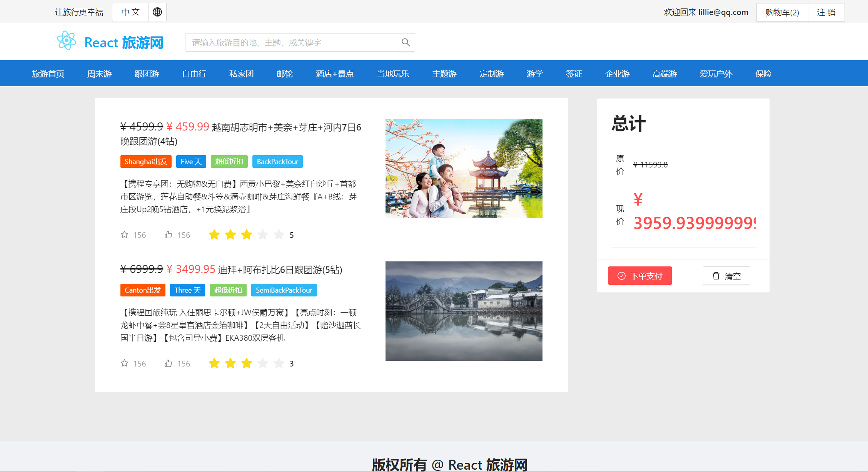
Task: Click the SemiBackPackTour tag
Action: [x=284, y=290]
